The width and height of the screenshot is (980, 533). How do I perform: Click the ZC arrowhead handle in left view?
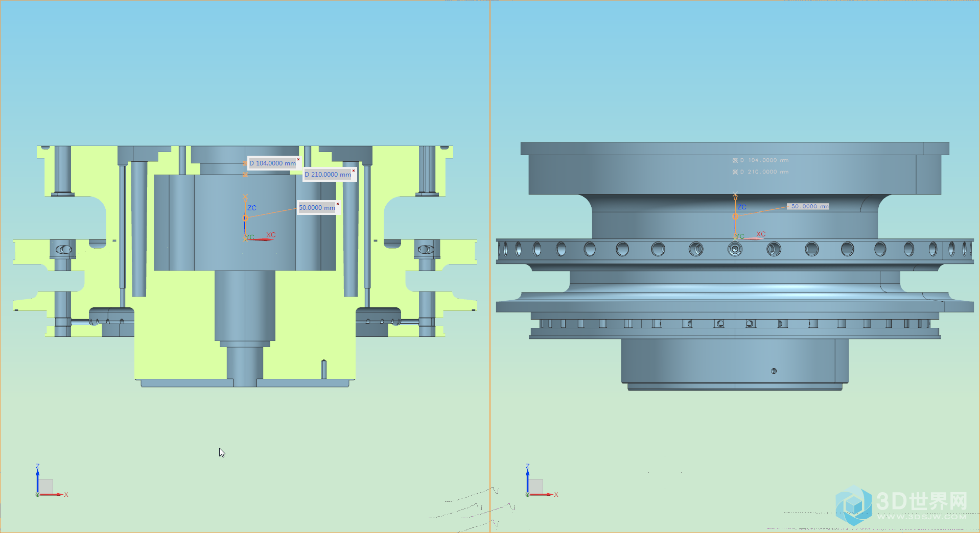click(x=245, y=197)
